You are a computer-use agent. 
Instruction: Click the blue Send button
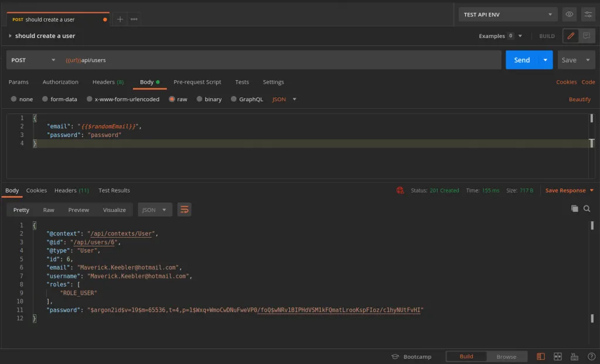521,60
